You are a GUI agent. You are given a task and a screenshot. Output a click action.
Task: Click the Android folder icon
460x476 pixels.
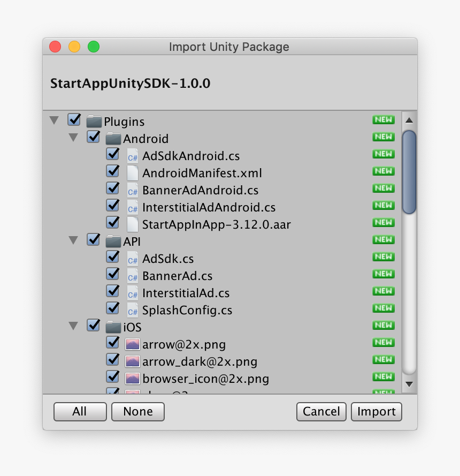tap(113, 139)
